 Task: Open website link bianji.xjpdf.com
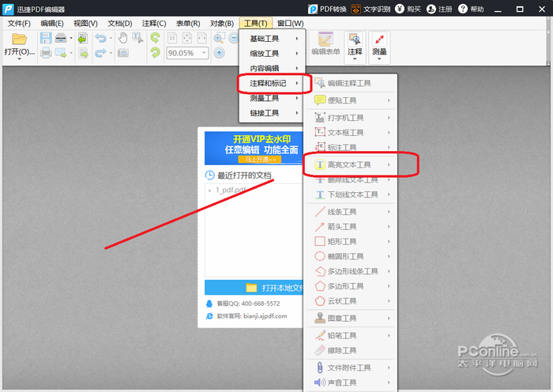tap(265, 316)
